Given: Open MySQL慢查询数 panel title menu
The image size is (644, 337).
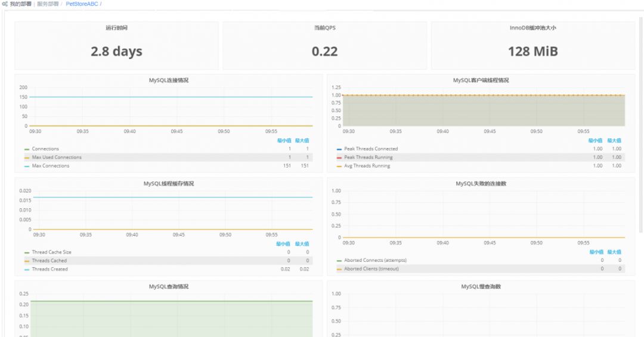Looking at the screenshot, I should [481, 286].
